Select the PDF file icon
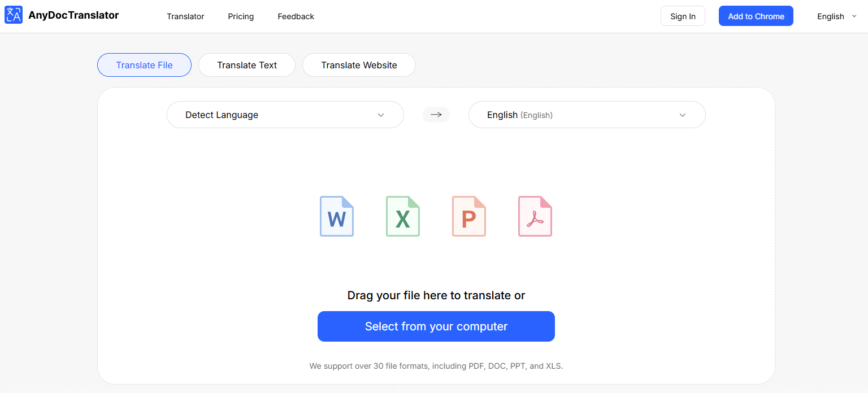 coord(535,216)
